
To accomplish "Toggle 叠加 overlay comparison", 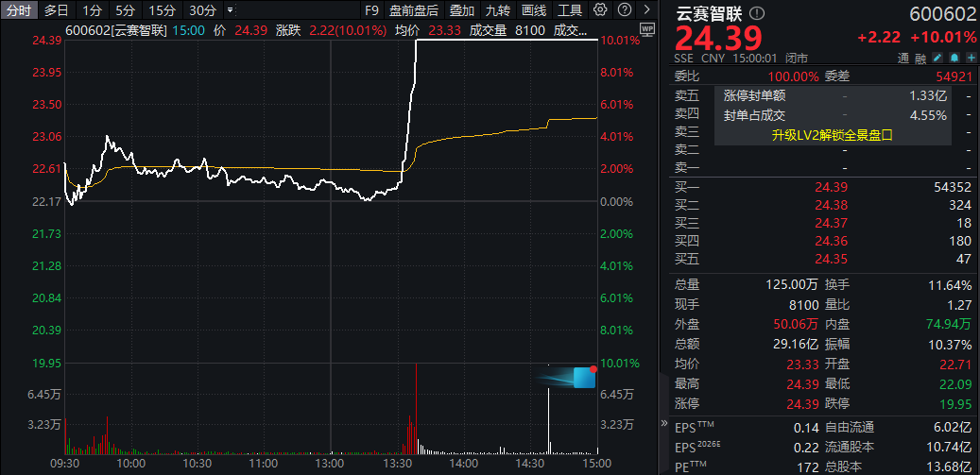I will tap(462, 10).
